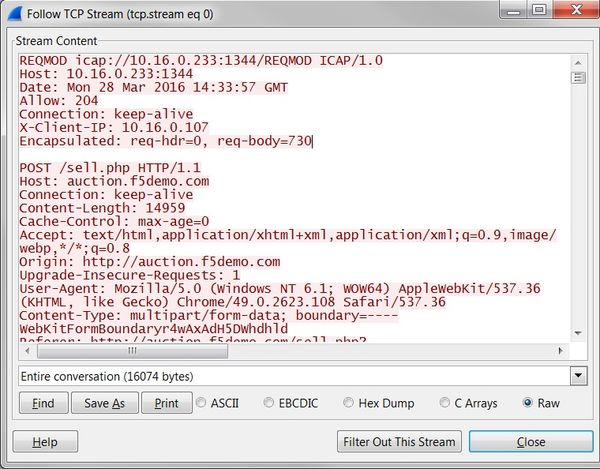The image size is (600, 469).
Task: Click the 'Encapsulated: req-hdr=0' line
Action: click(x=166, y=141)
